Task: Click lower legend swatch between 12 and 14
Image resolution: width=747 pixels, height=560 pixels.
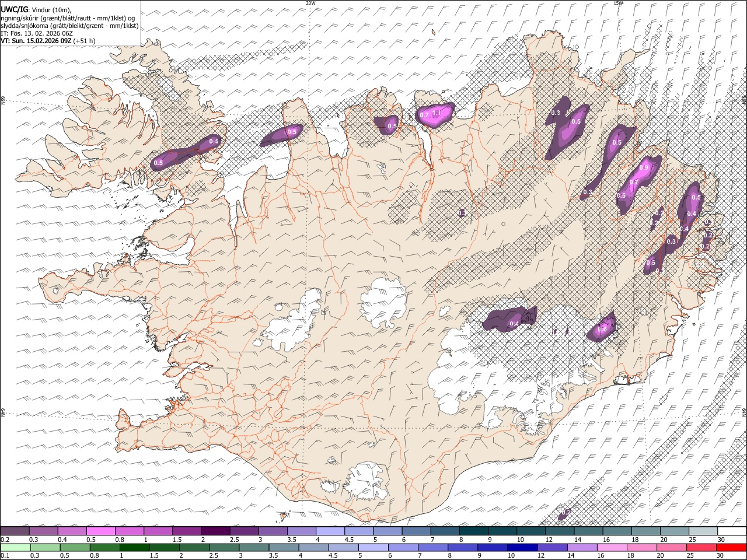Action: click(552, 547)
